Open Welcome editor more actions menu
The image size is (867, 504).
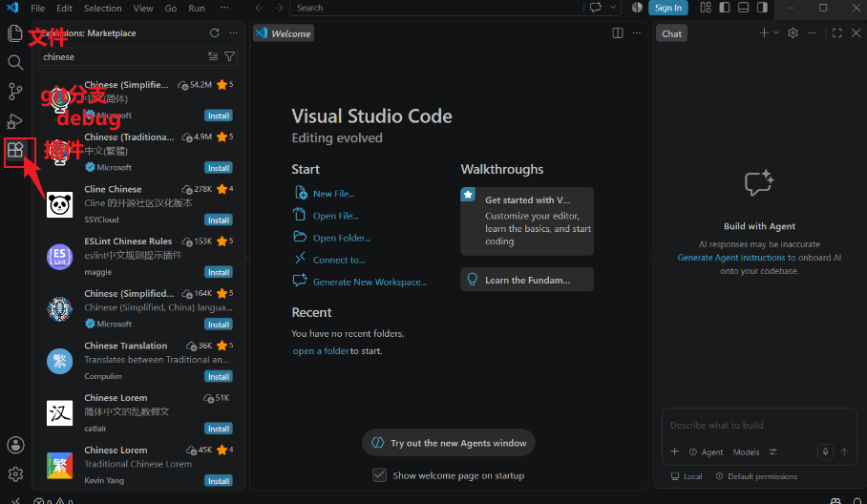[637, 33]
